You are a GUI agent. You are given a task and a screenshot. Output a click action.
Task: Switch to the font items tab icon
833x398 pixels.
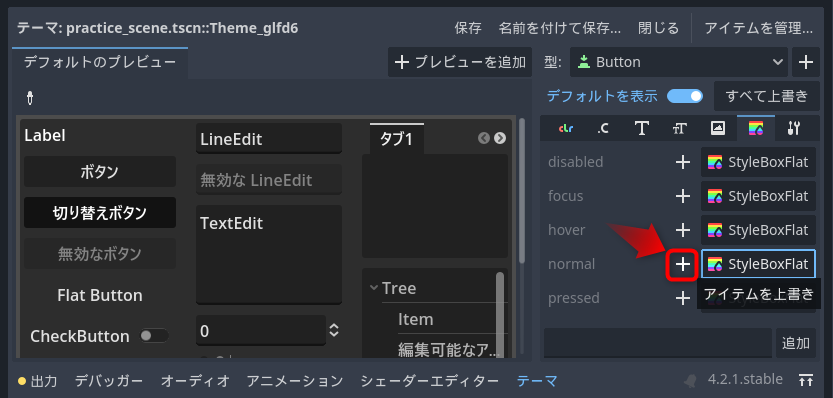pyautogui.click(x=642, y=128)
